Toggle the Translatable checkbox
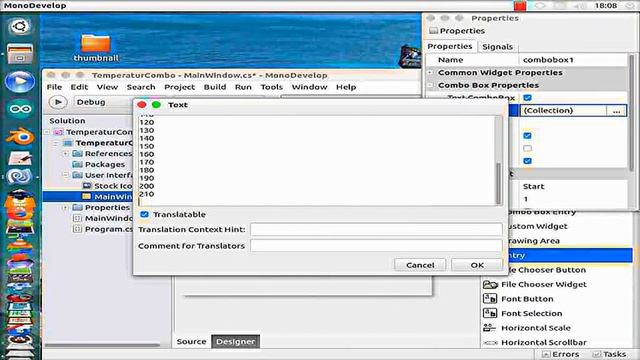The image size is (640, 360). (144, 214)
